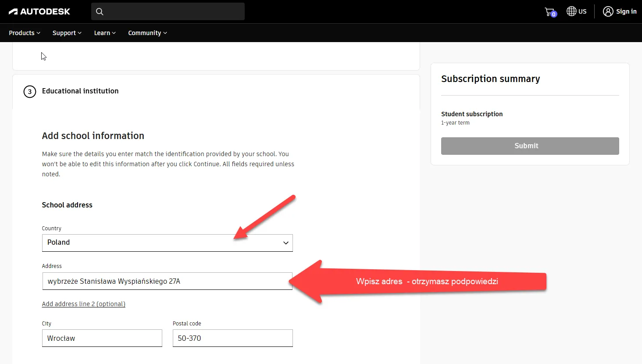Click the Sign in text
This screenshot has width=642, height=364.
[x=626, y=11]
